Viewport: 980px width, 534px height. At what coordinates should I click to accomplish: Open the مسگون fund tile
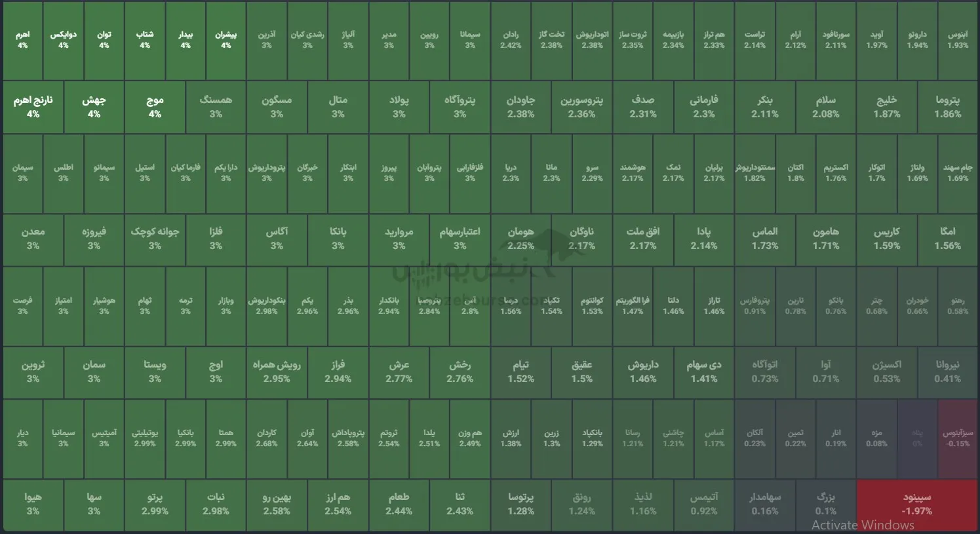coord(277,107)
